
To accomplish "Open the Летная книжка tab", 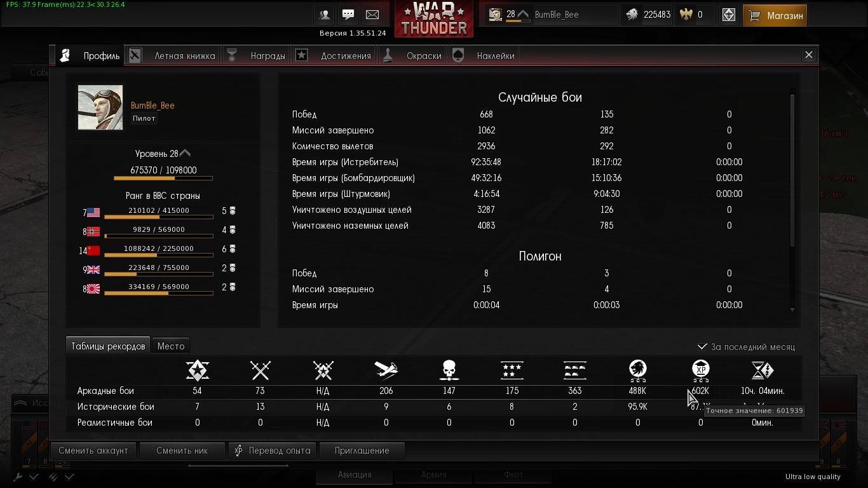I will coord(173,56).
